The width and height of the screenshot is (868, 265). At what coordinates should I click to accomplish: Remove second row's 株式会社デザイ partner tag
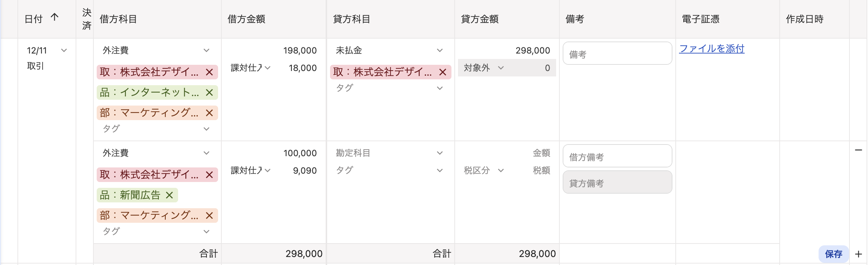(209, 175)
